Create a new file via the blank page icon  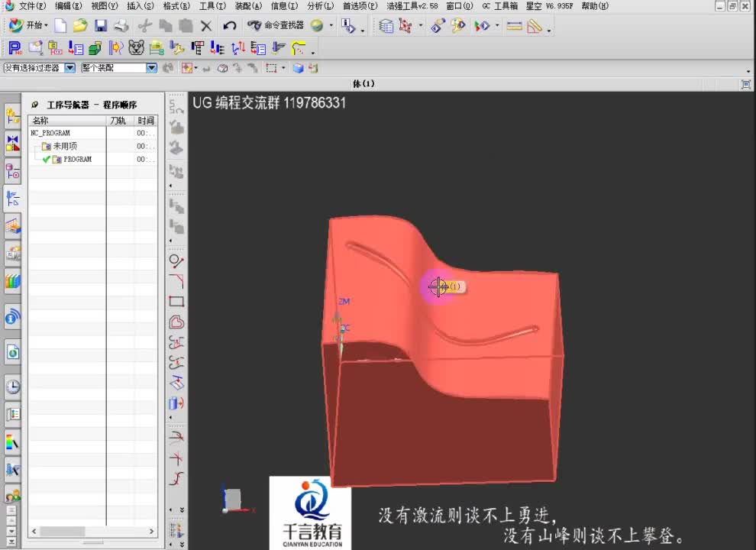tap(60, 25)
